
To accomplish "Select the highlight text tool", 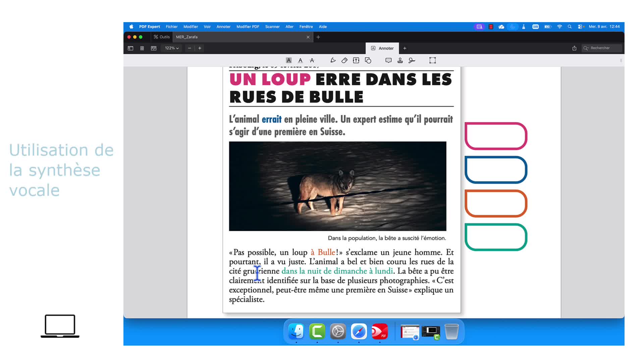I will coord(288,60).
